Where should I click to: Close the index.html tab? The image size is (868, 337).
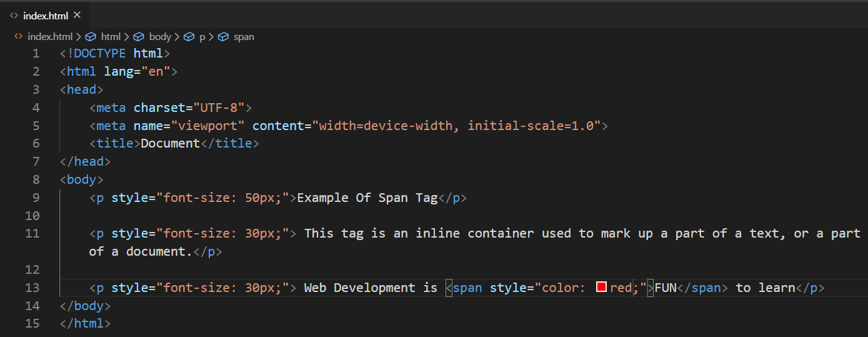click(77, 15)
